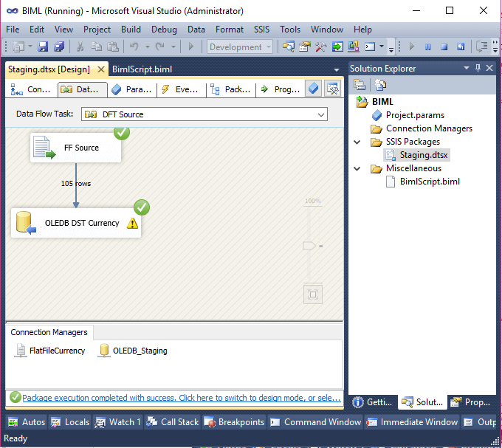The width and height of the screenshot is (502, 448).
Task: Click the Extension Manager toolbar icon
Action: (x=354, y=46)
